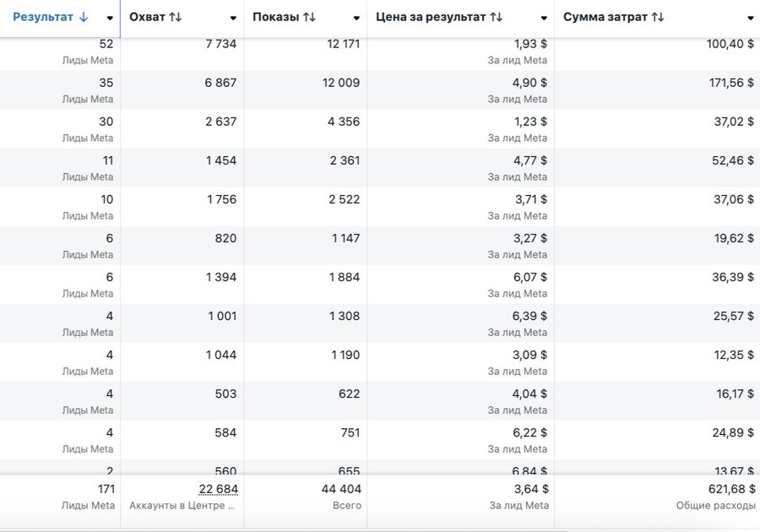760x532 pixels.
Task: Click the sort arrows icon beside Охват
Action: click(176, 17)
